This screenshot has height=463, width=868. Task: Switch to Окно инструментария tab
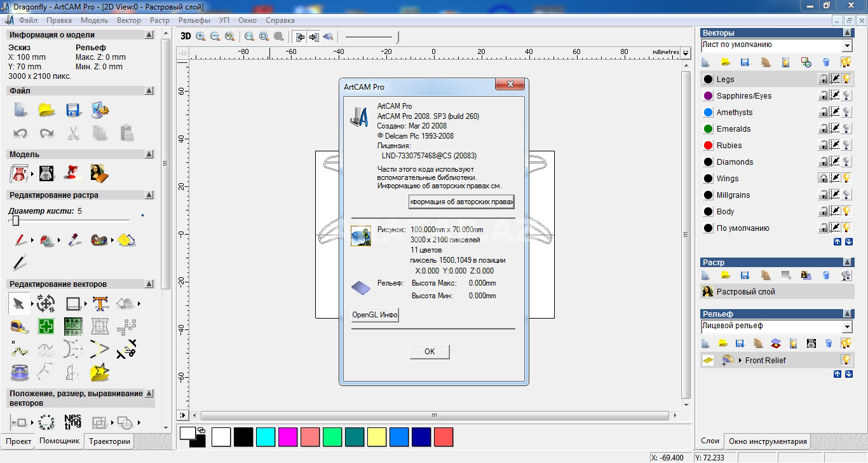[768, 441]
